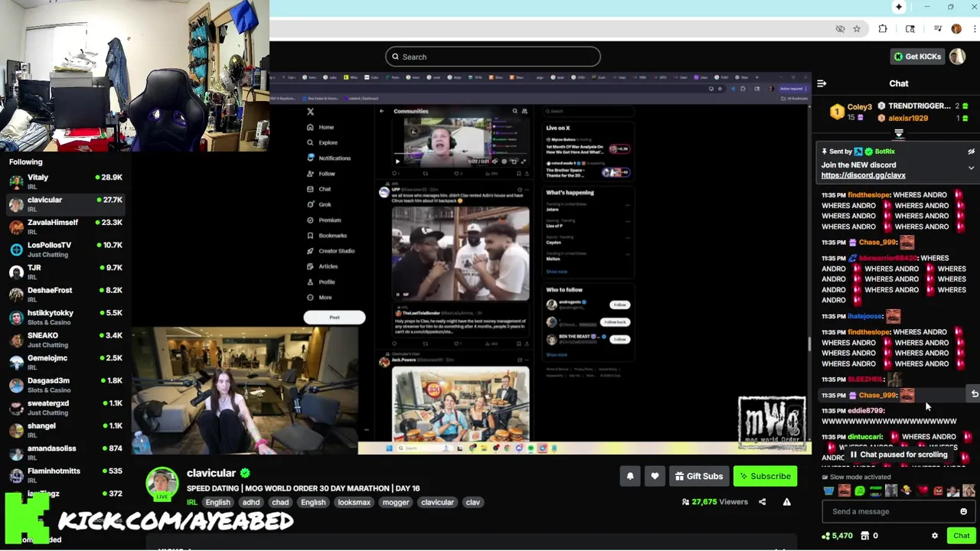The width and height of the screenshot is (980, 551).
Task: Click the 5,470 channel points balance
Action: 837,536
